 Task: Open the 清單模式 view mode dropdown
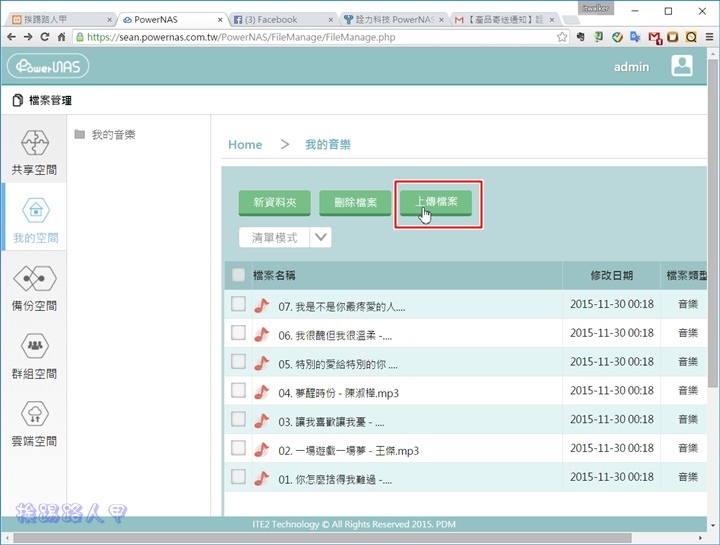point(274,237)
